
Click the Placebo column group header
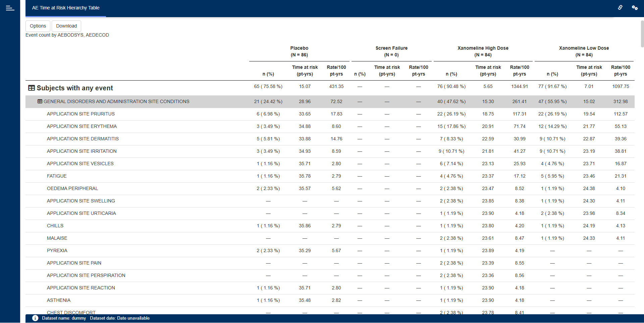tap(299, 51)
